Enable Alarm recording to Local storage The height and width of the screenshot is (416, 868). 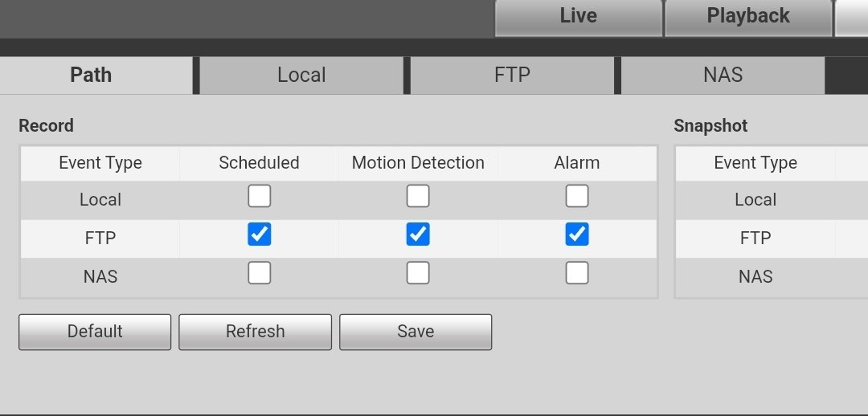pyautogui.click(x=577, y=196)
